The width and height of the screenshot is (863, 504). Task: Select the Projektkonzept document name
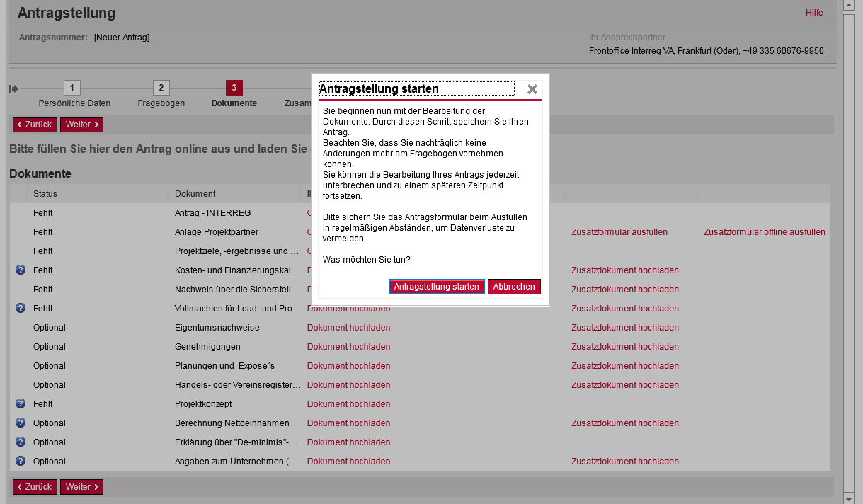tap(203, 404)
